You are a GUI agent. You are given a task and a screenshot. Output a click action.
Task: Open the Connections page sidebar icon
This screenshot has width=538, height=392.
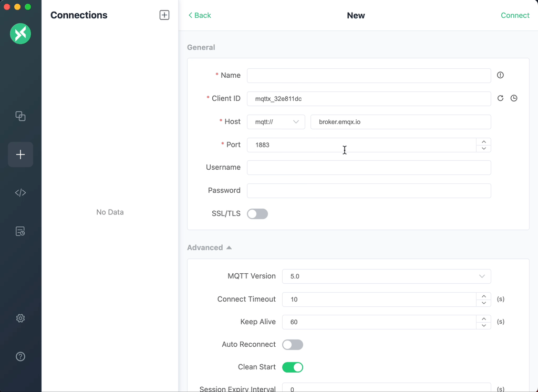20,116
